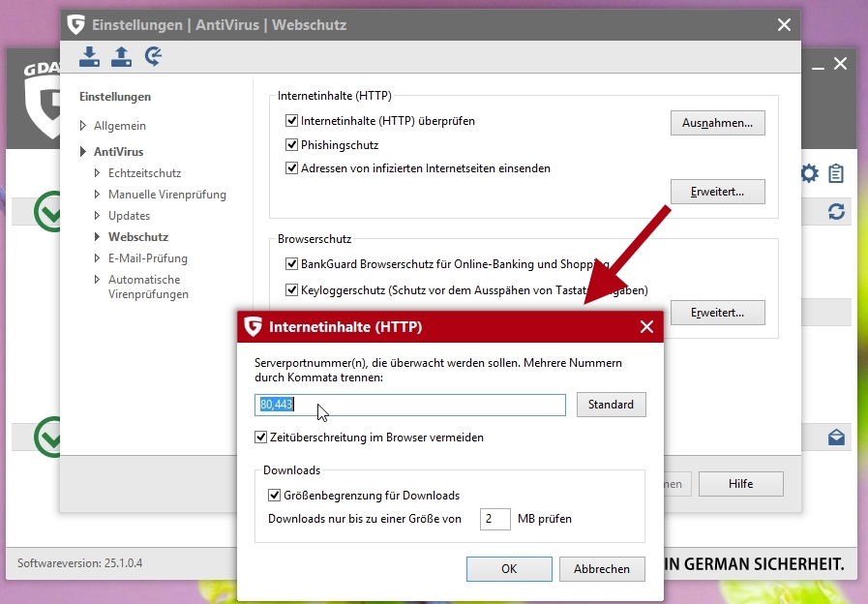Uncheck Internetinhalte (HTTP) überprüfen
Image resolution: width=868 pixels, height=604 pixels.
291,120
